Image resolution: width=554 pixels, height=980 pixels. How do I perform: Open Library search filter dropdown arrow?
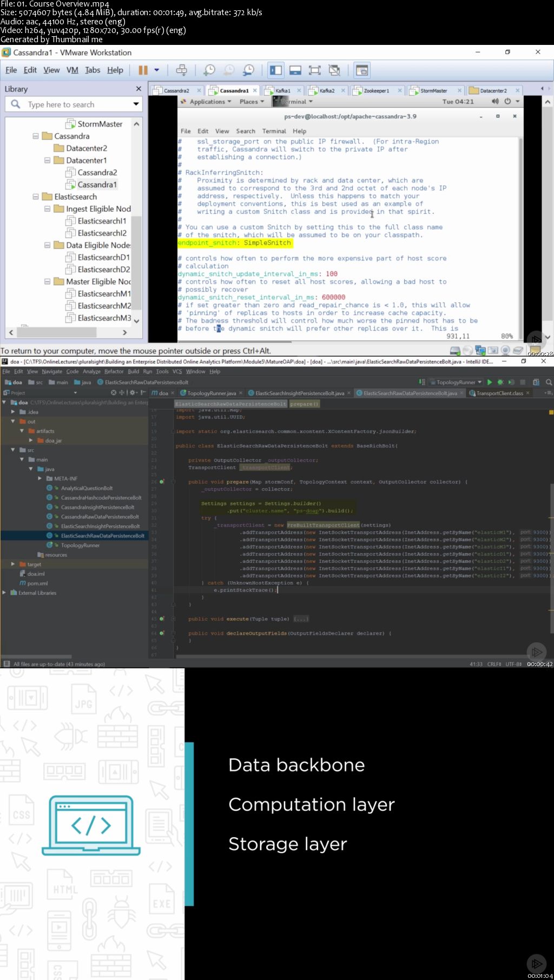click(136, 104)
